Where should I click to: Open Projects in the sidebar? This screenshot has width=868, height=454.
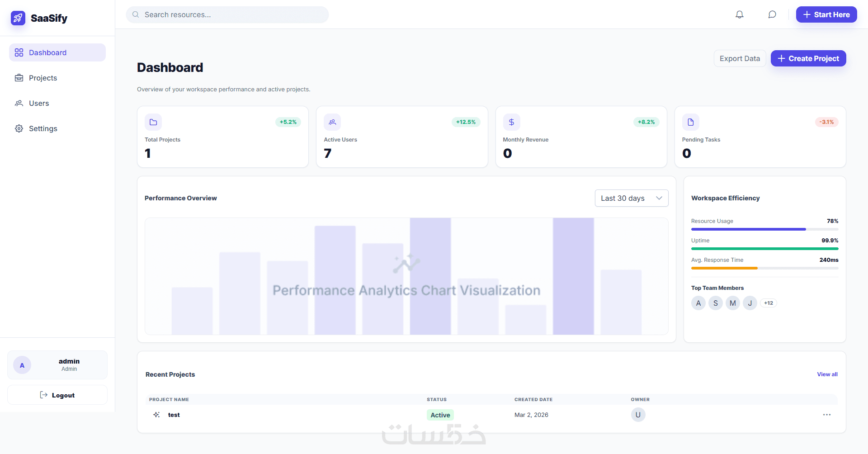click(57, 78)
